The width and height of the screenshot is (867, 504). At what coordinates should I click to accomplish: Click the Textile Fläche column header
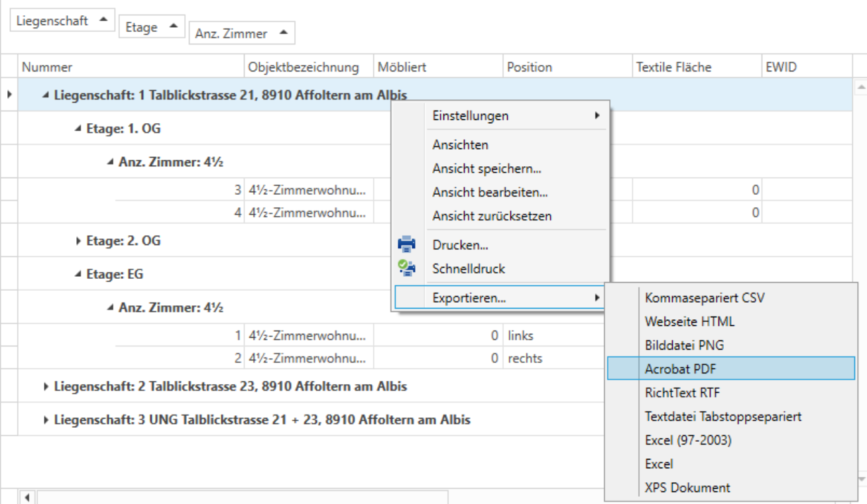tap(697, 67)
